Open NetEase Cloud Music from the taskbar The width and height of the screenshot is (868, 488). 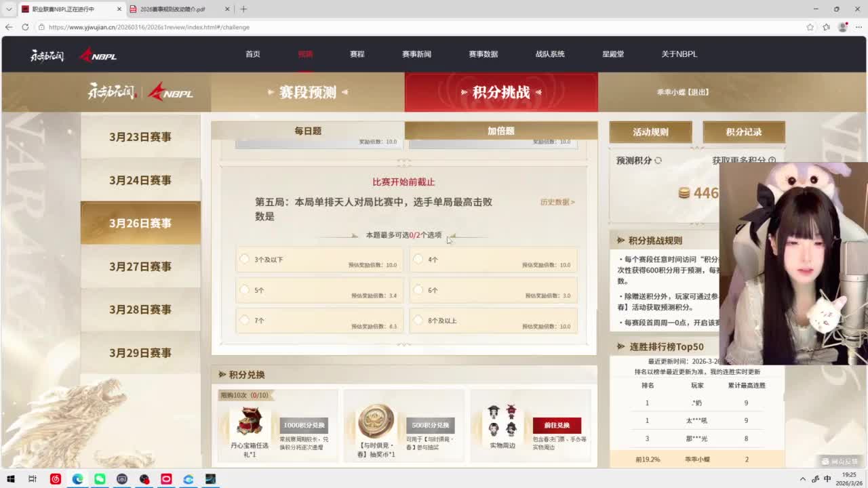pos(56,479)
